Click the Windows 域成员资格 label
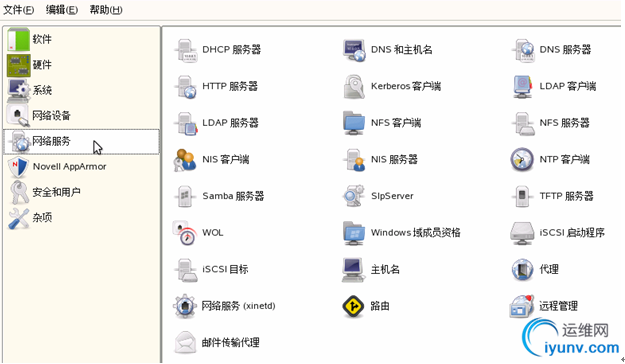 pyautogui.click(x=416, y=233)
